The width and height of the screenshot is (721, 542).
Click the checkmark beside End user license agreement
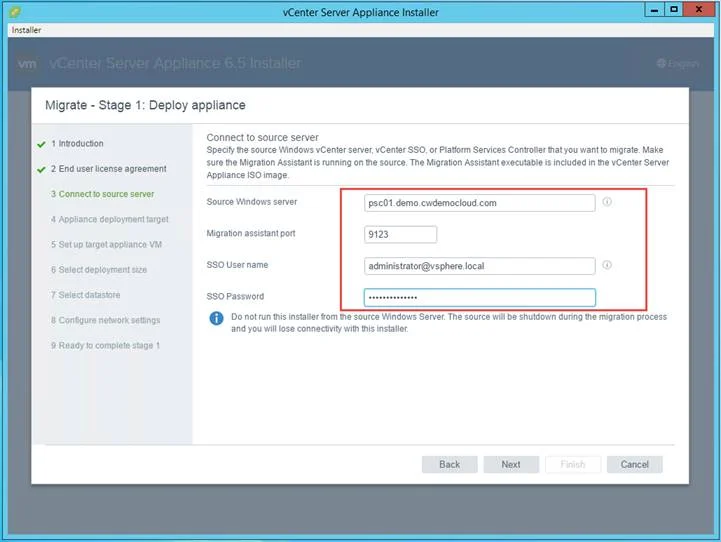41,170
